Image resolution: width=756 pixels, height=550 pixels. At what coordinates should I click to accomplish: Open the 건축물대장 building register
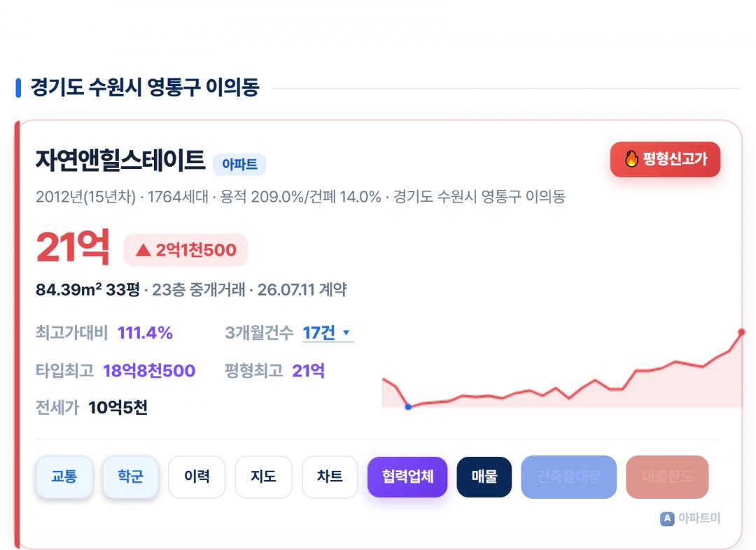pos(569,476)
